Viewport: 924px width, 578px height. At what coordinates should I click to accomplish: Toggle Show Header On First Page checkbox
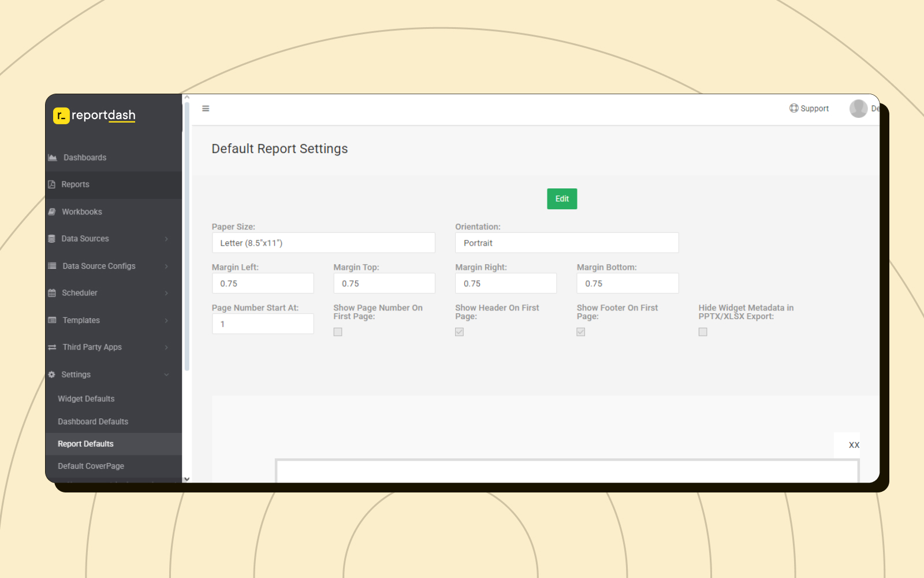tap(460, 332)
